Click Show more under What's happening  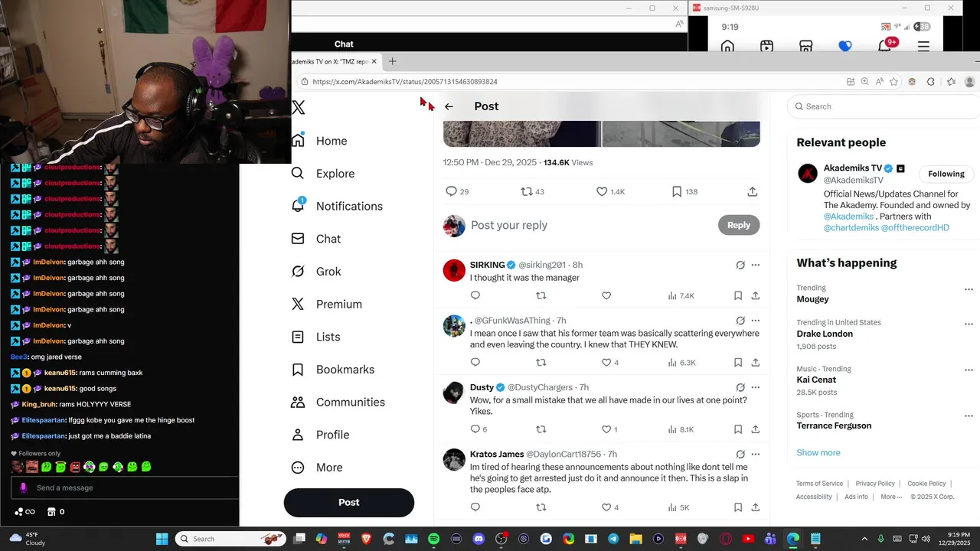pyautogui.click(x=818, y=453)
